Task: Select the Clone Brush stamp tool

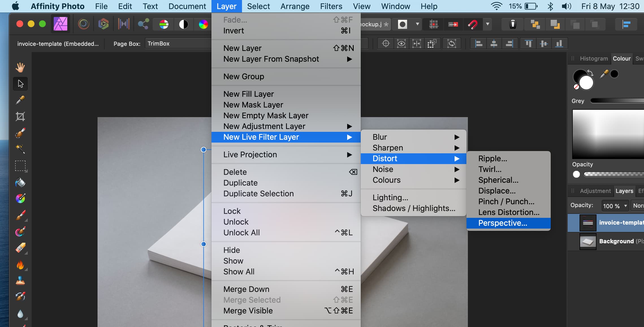Action: tap(20, 281)
